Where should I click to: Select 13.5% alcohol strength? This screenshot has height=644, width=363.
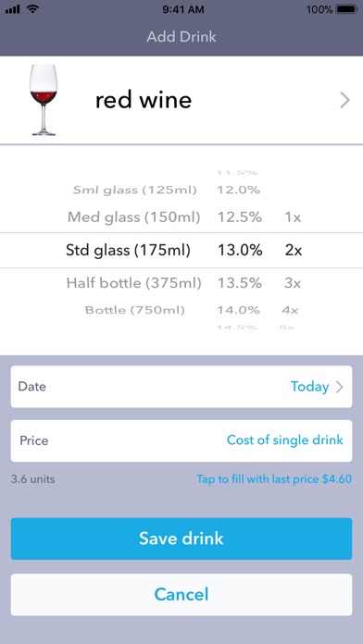click(x=240, y=283)
